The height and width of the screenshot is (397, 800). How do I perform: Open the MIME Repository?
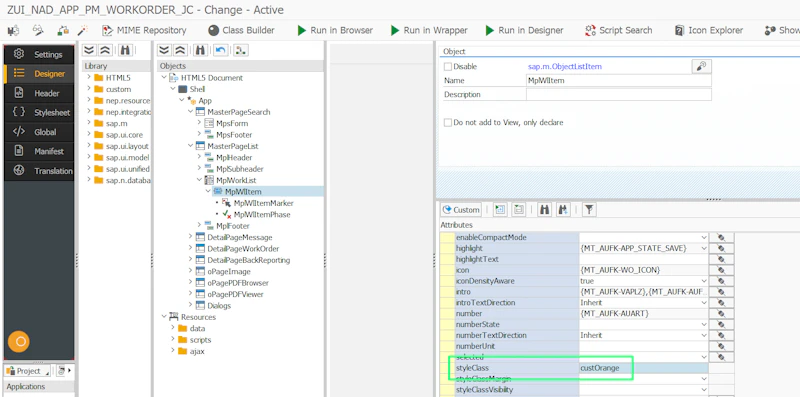144,31
